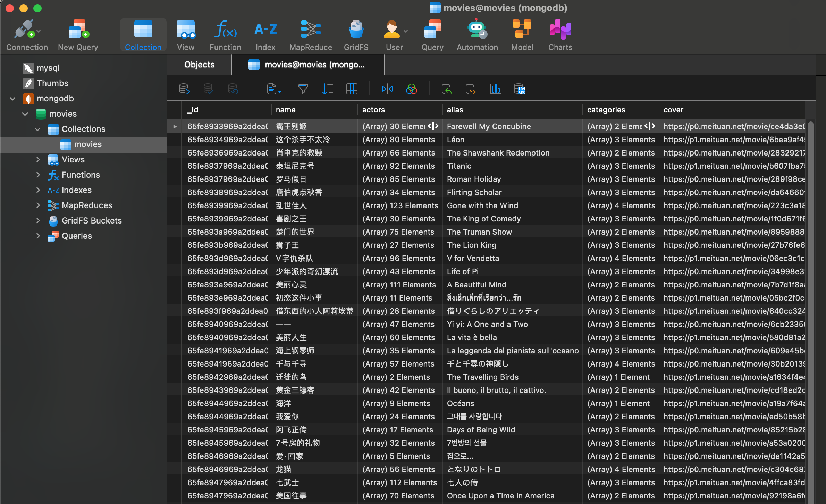The width and height of the screenshot is (826, 504).
Task: Click the 'Days of Being Wild' cell
Action: pyautogui.click(x=512, y=430)
